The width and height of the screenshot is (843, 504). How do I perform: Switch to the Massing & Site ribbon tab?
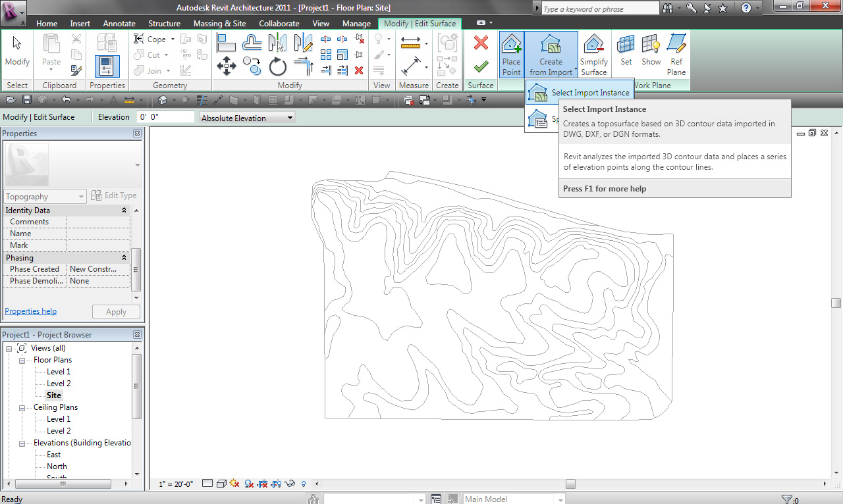pyautogui.click(x=219, y=23)
